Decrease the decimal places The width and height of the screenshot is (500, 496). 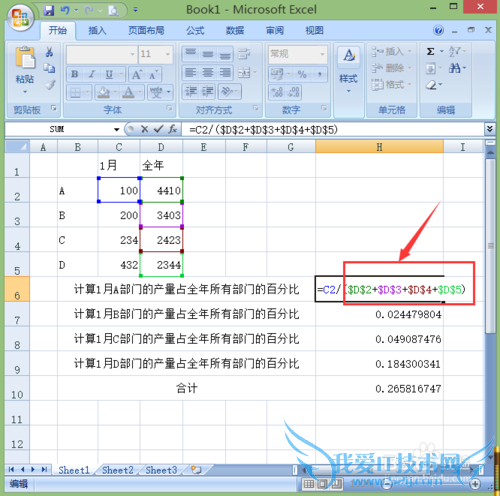coord(294,92)
